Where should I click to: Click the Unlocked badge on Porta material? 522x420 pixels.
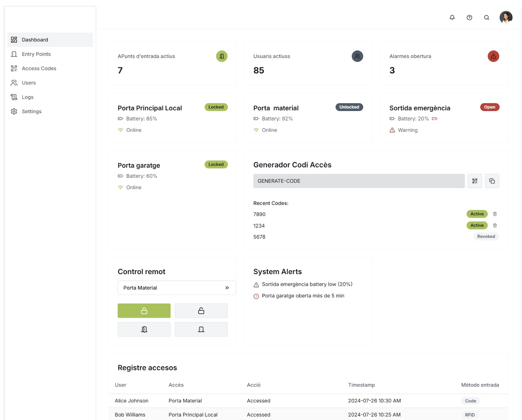click(x=349, y=107)
